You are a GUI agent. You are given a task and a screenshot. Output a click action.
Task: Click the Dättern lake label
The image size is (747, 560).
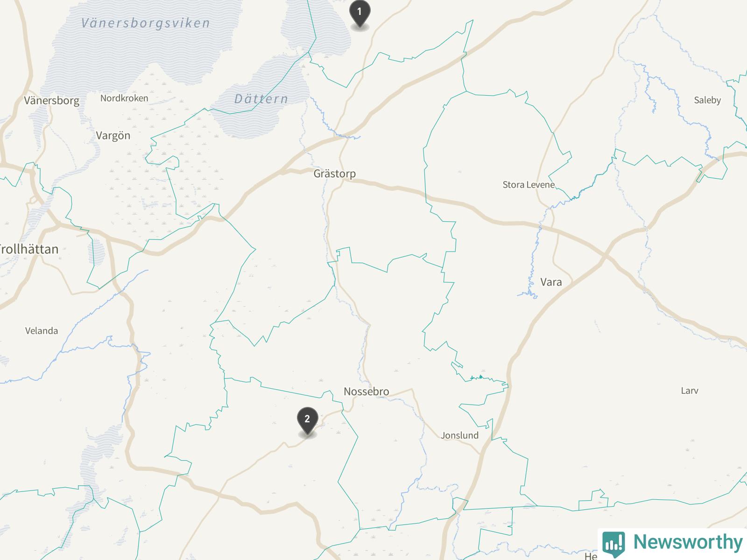pos(261,99)
